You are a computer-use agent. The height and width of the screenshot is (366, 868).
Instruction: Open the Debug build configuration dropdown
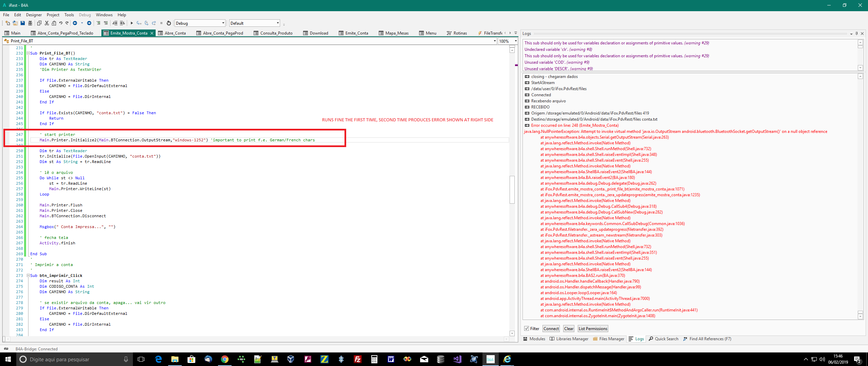(223, 23)
